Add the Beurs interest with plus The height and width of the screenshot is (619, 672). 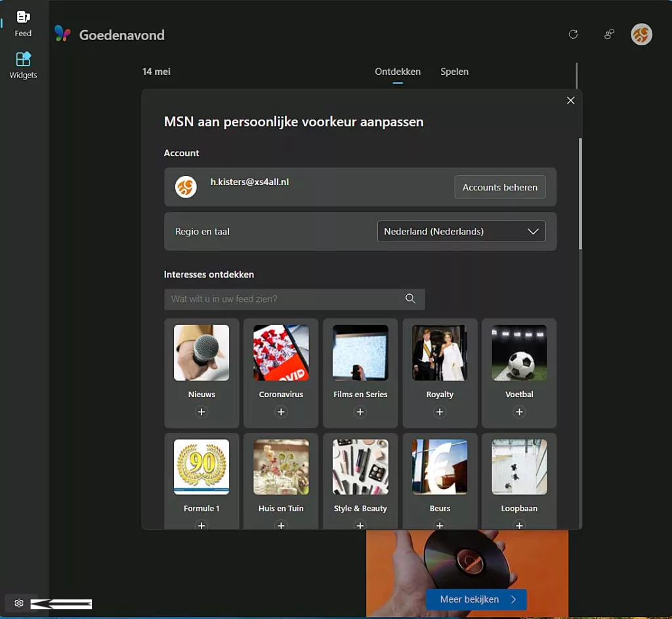[x=440, y=525]
